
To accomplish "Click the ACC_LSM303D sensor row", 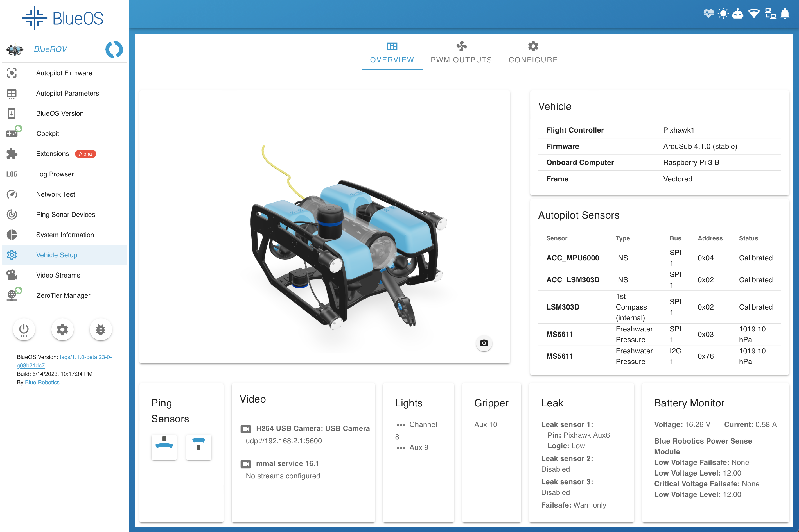I will point(659,280).
